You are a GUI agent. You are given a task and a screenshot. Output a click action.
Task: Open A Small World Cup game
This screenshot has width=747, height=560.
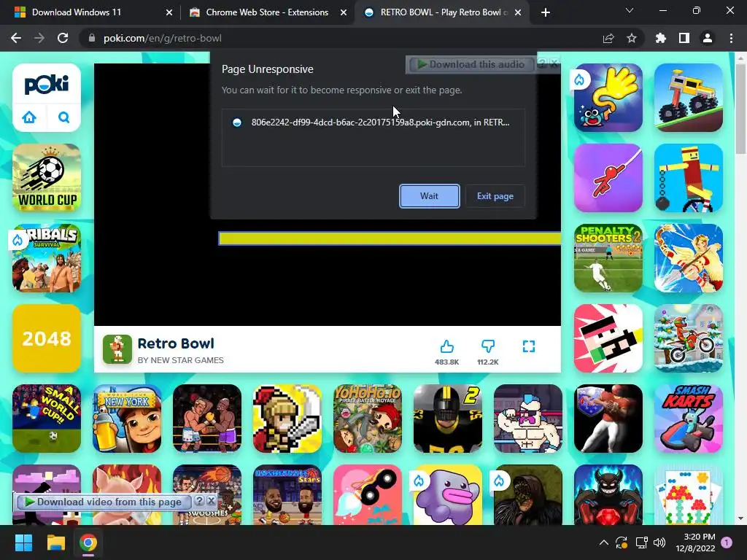click(47, 419)
